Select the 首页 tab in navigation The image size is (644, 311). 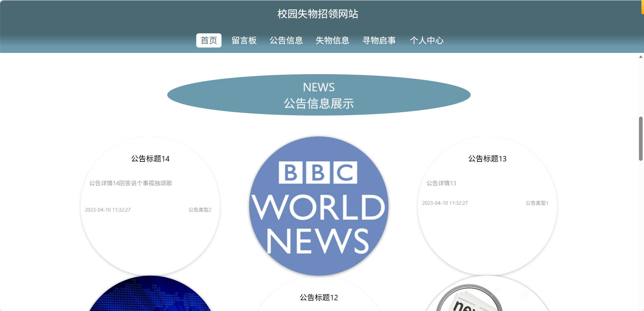click(x=209, y=40)
